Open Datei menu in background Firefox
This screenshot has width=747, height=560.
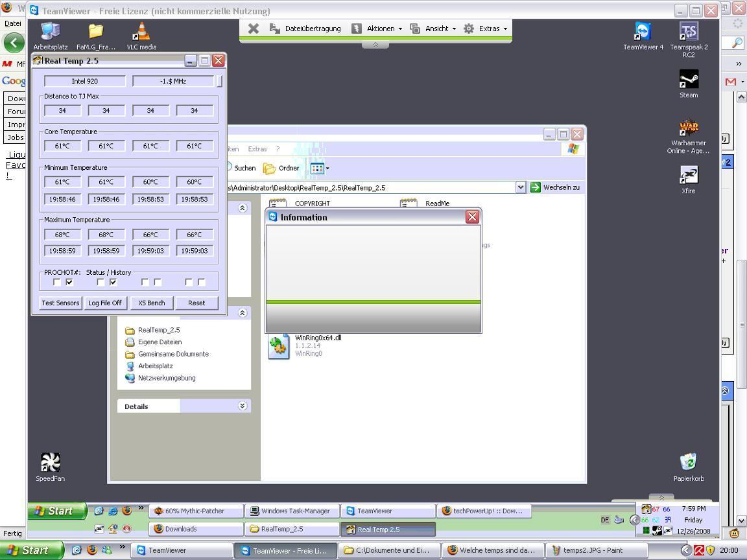13,23
